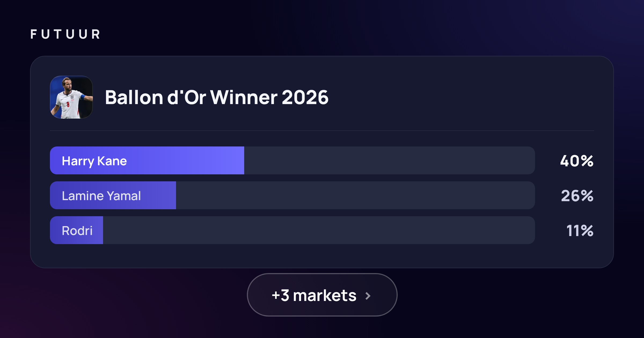This screenshot has width=644, height=338.
Task: Expand the +3 markets button
Action: 322,295
